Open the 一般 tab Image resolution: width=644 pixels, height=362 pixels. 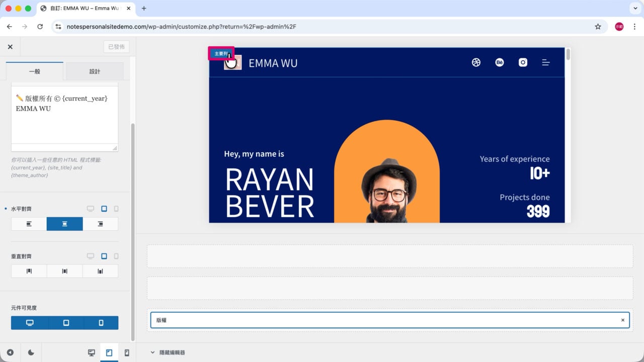(35, 71)
